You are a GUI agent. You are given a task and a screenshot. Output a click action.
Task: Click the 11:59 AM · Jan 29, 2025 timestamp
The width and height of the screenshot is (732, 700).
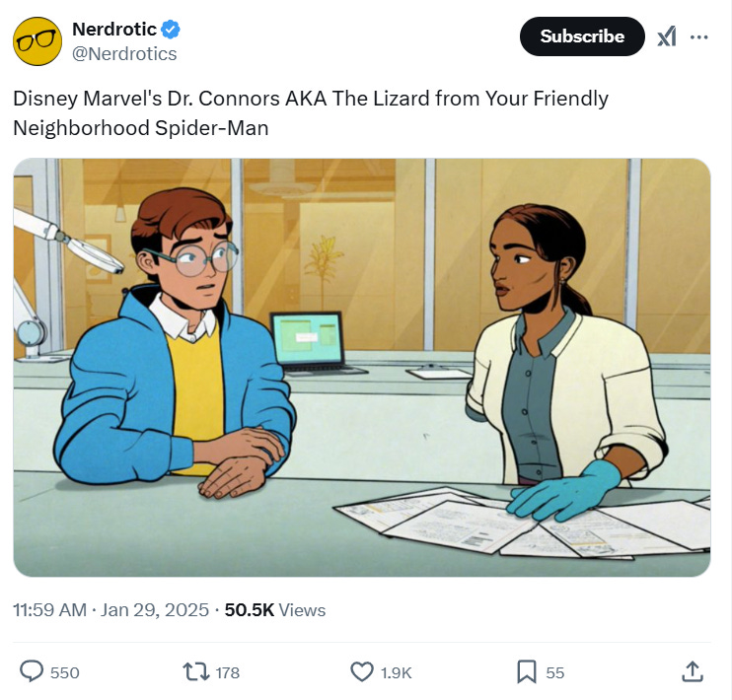[110, 610]
